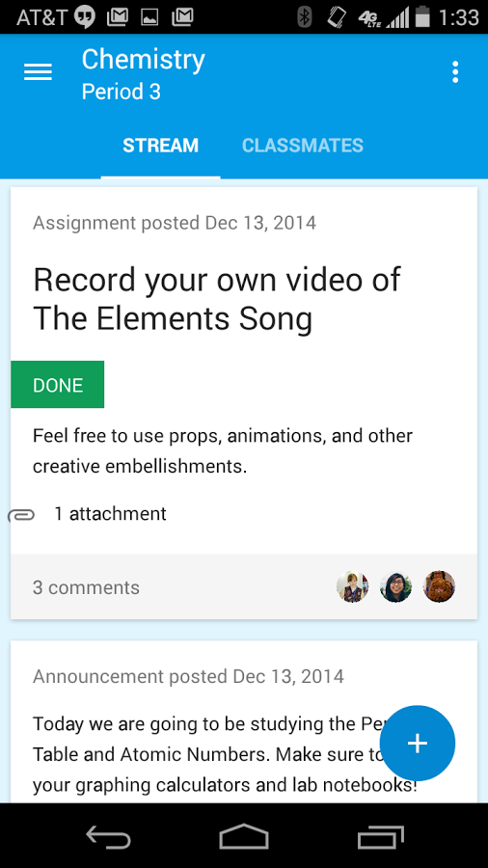Open the three-dot overflow menu
The image size is (488, 868).
pos(455,72)
